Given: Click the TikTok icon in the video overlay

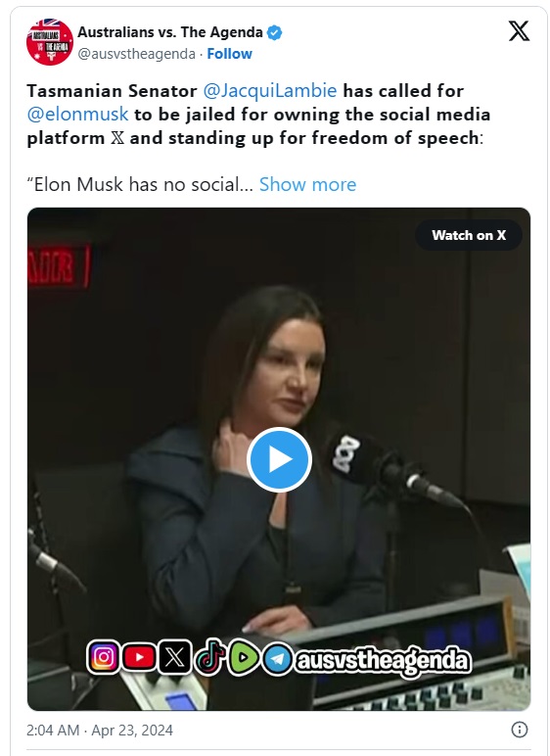Looking at the screenshot, I should 209,656.
